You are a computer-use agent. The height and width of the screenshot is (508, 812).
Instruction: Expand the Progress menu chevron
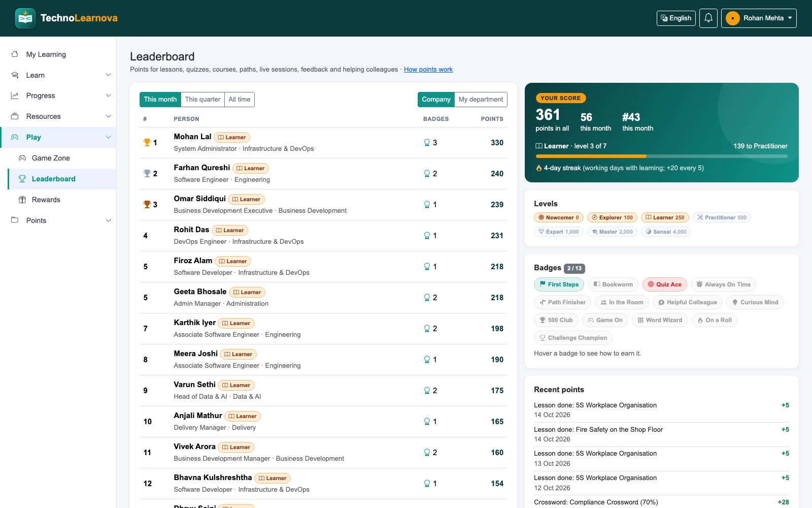pos(108,96)
